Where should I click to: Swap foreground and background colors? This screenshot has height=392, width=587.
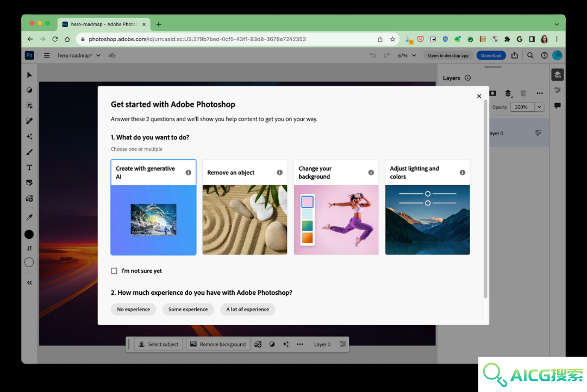[x=29, y=248]
